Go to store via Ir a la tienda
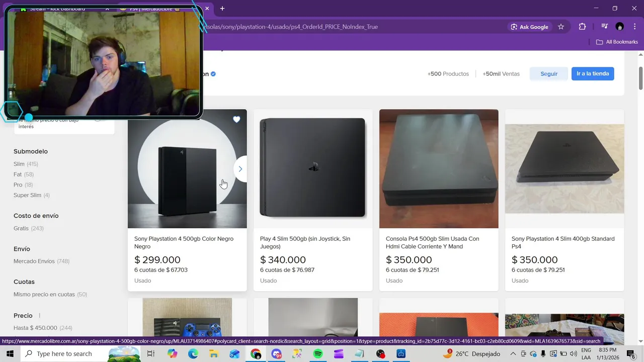The width and height of the screenshot is (644, 362). [593, 74]
